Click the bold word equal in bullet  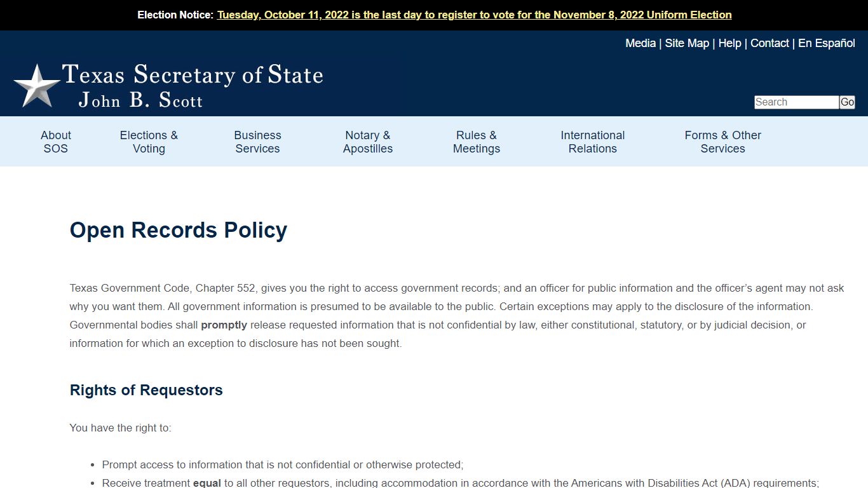[x=207, y=483]
